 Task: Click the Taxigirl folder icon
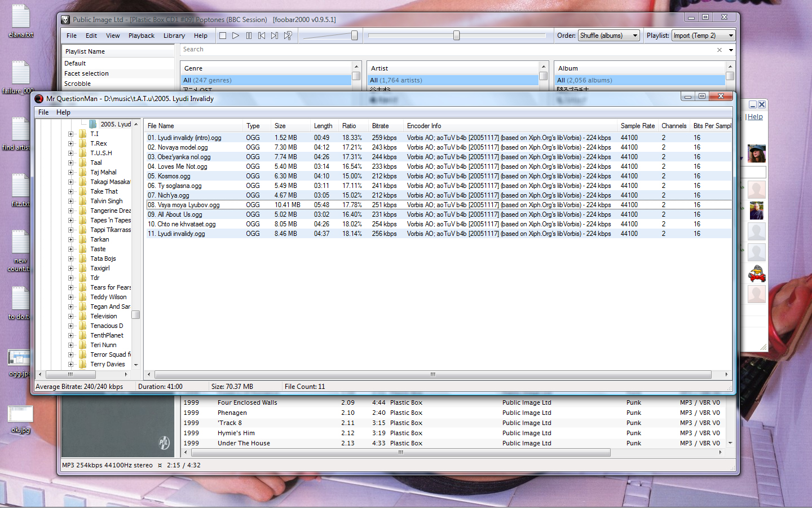tap(83, 268)
